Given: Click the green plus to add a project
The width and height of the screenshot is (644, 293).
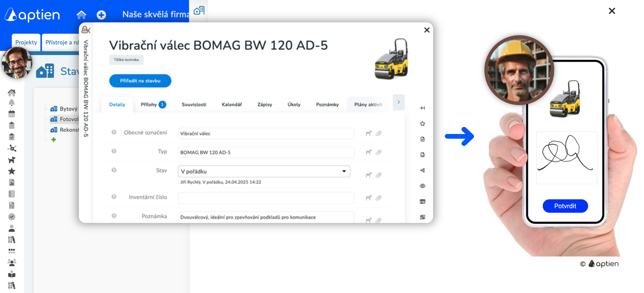Looking at the screenshot, I should [x=53, y=140].
